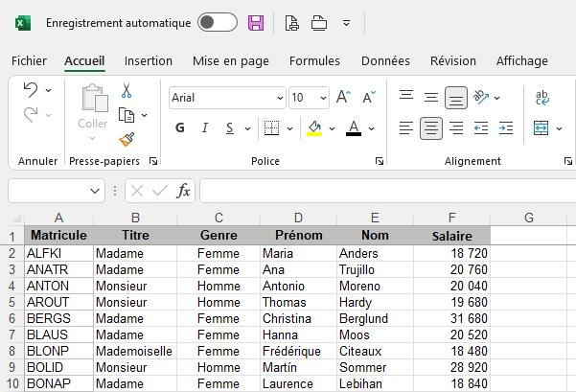Open the Arial font name dropdown
This screenshot has width=576, height=392.
[x=280, y=98]
